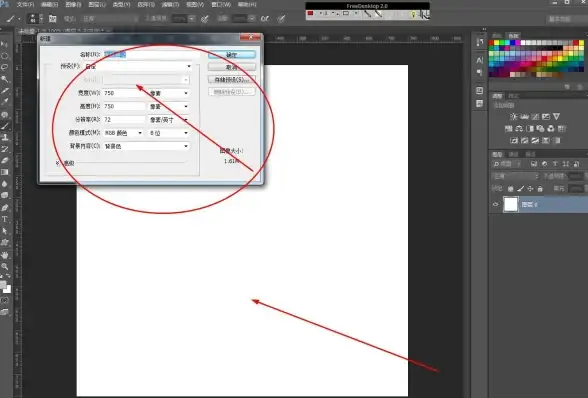Select the Spot Healing Brush tool
The width and height of the screenshot is (588, 398).
point(4,114)
